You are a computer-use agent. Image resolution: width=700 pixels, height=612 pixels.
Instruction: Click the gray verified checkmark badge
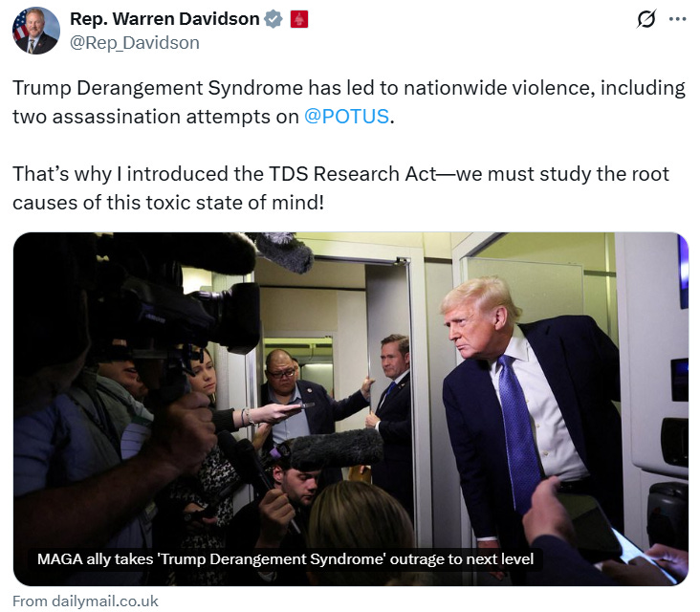[x=273, y=19]
